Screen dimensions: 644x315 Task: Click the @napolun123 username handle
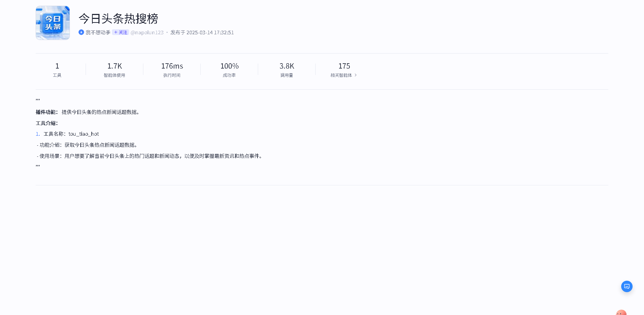click(147, 32)
